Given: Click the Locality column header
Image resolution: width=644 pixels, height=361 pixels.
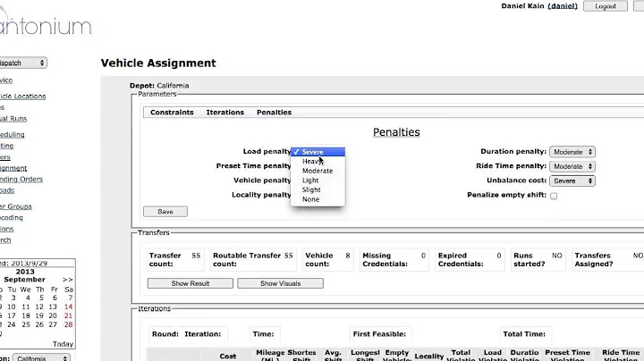Looking at the screenshot, I should point(428,356).
